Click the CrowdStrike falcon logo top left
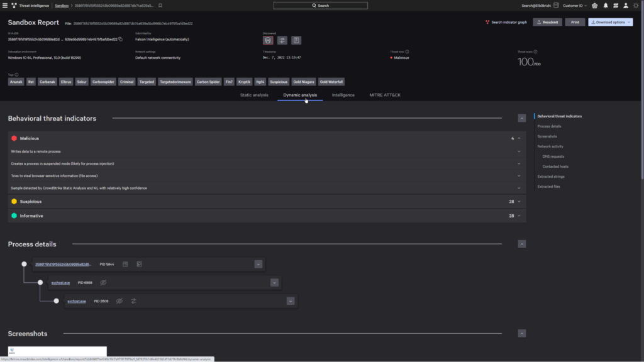Screen dimensions: 644x362 pyautogui.click(x=14, y=5)
